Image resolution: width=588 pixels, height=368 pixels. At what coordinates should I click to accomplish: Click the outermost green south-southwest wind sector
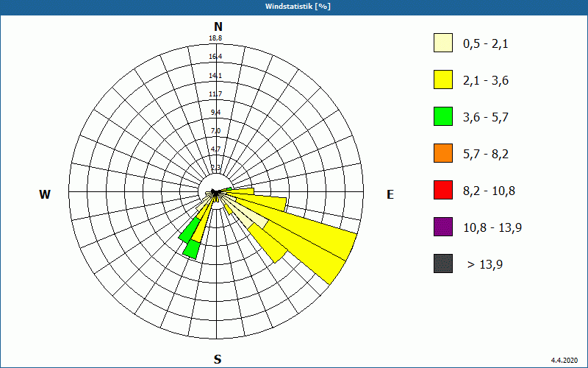click(192, 249)
